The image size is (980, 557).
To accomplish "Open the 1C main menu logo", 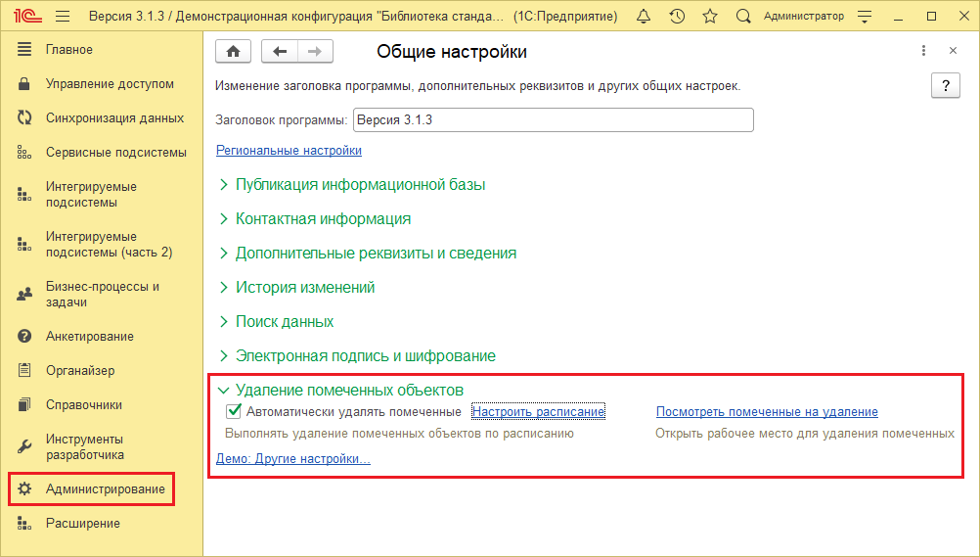I will click(27, 17).
